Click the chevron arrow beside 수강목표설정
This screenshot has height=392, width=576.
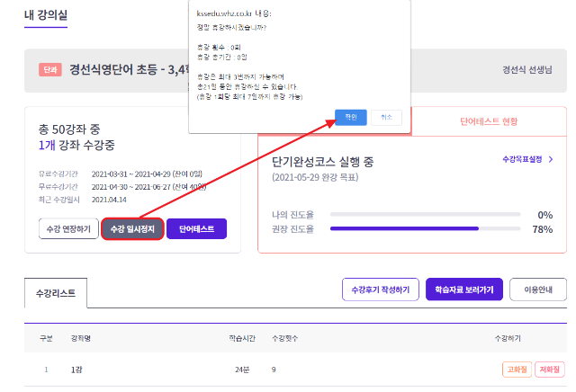tap(550, 159)
